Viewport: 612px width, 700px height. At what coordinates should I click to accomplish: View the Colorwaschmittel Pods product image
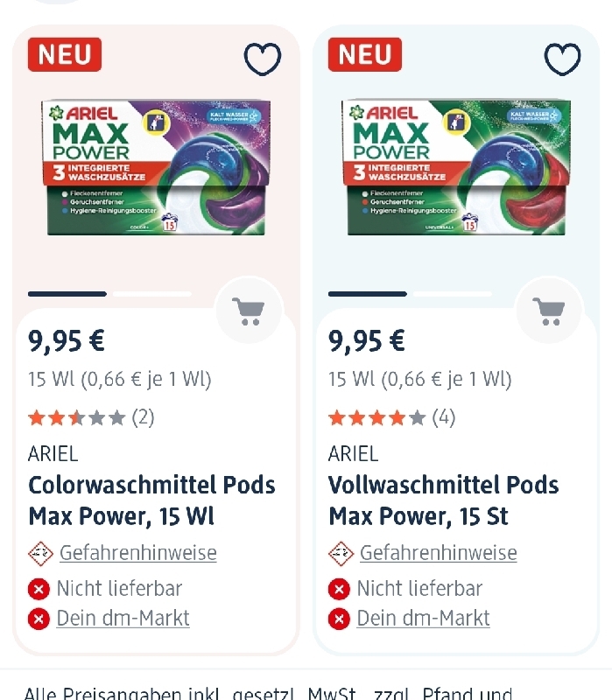coord(157,167)
